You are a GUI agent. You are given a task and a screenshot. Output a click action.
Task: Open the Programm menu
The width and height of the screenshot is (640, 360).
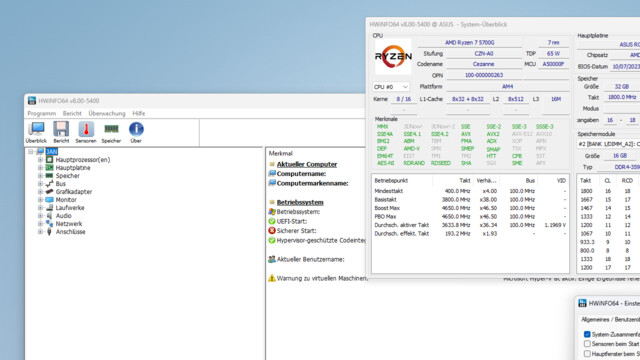click(x=42, y=113)
